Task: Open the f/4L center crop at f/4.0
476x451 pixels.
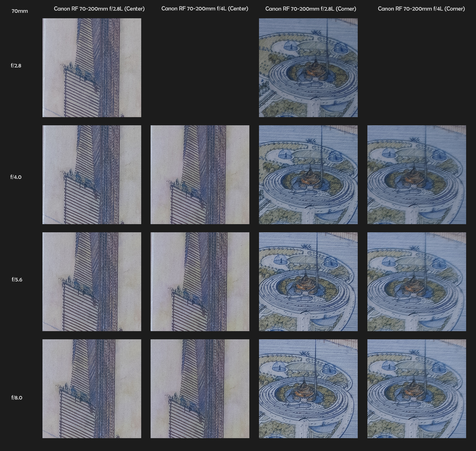Action: 200,175
